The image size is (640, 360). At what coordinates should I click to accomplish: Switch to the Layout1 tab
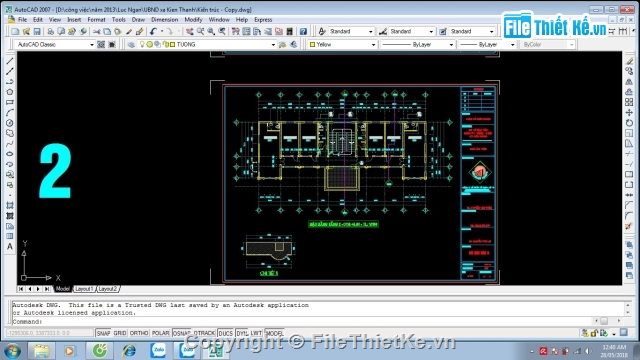[84, 289]
